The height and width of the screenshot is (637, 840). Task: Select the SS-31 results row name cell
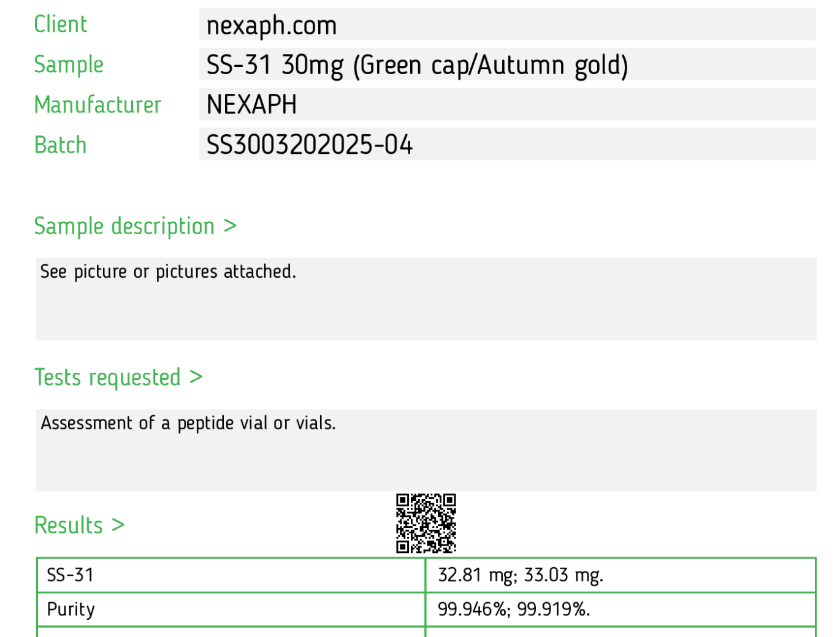(x=231, y=575)
